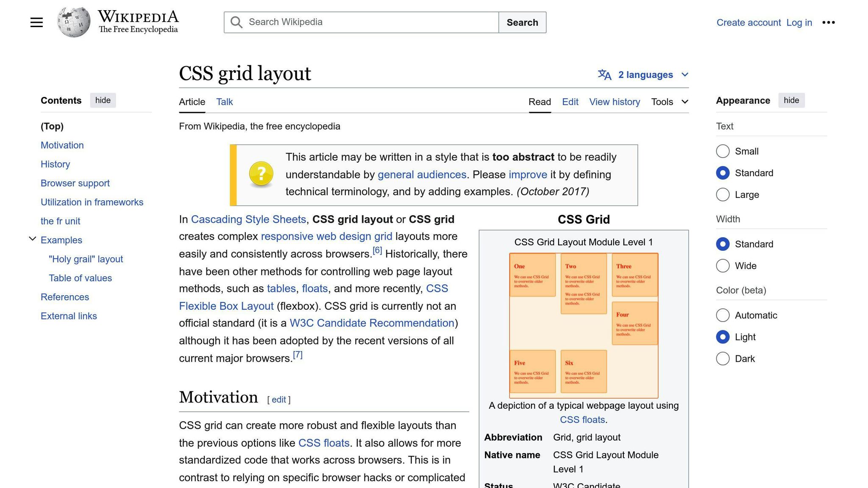The height and width of the screenshot is (488, 868).
Task: Go to Examples in Contents
Action: [x=61, y=240]
